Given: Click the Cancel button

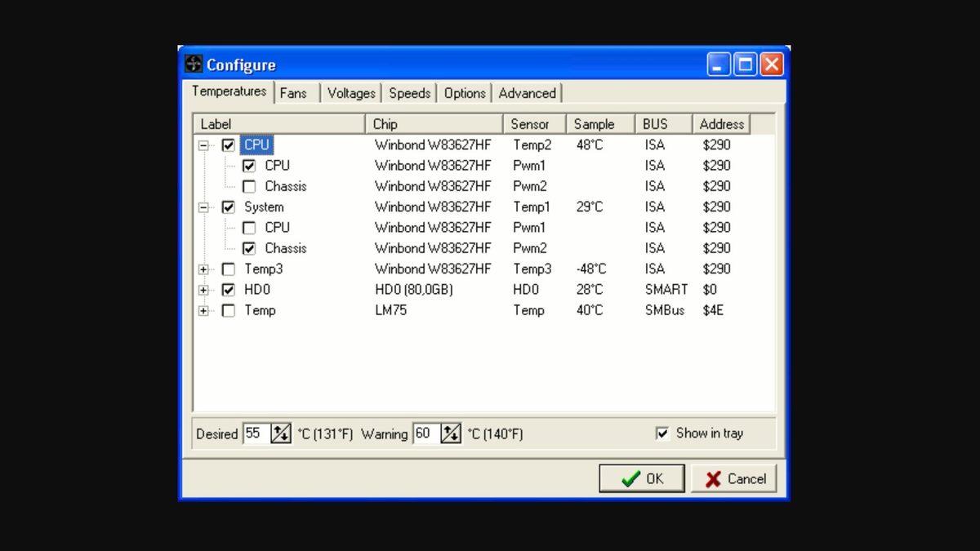Looking at the screenshot, I should click(733, 479).
